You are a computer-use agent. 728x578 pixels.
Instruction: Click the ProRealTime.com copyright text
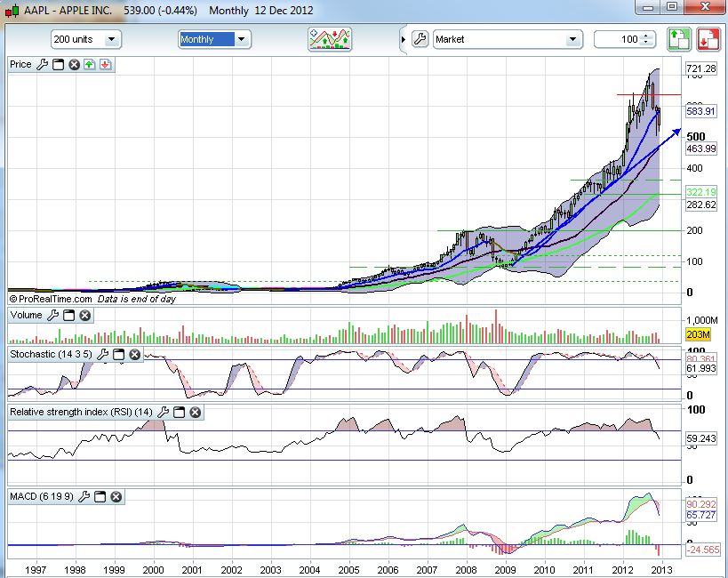pos(51,299)
